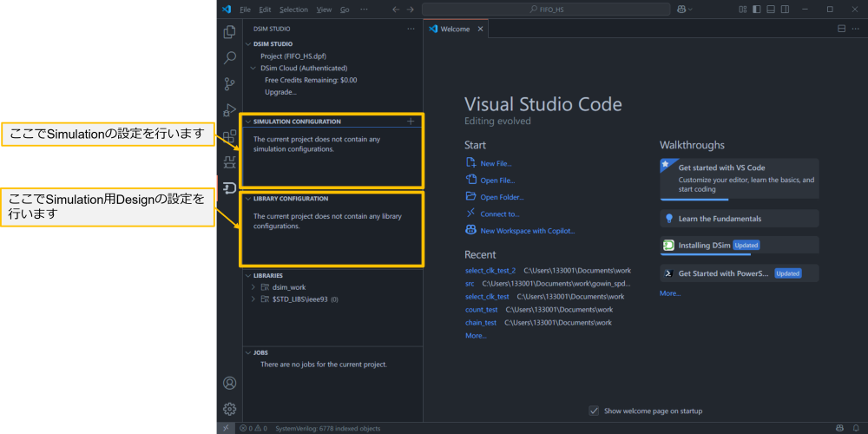868x434 pixels.
Task: Go forward with the right arrow in the title bar
Action: tap(410, 10)
